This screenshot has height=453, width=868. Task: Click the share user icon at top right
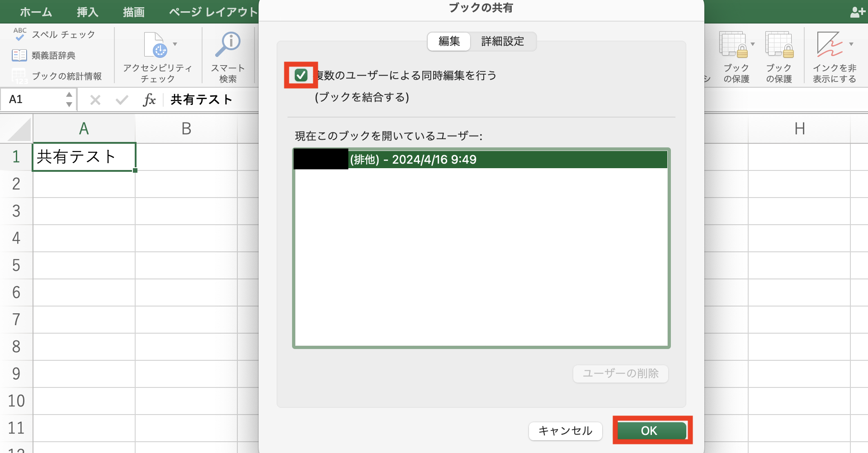click(x=857, y=12)
